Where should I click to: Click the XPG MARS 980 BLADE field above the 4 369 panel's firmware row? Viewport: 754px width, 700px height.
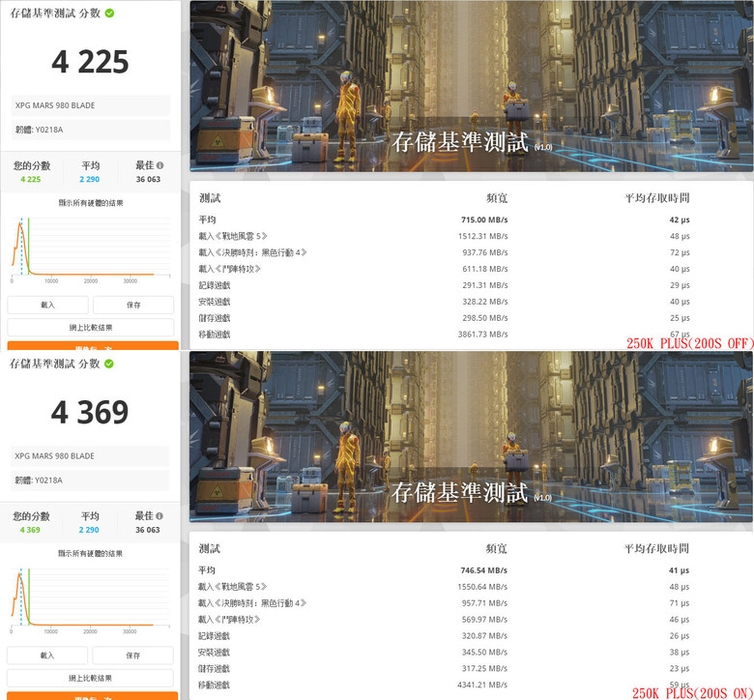tap(90, 456)
